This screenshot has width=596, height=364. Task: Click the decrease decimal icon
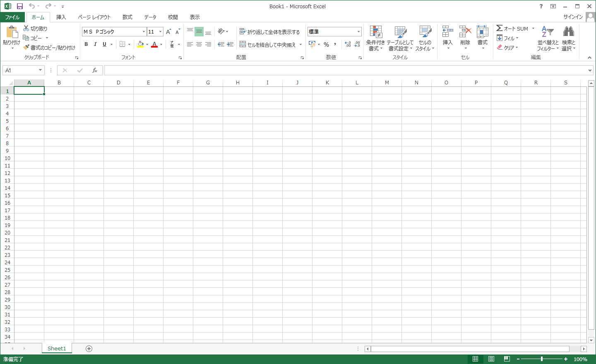click(357, 44)
